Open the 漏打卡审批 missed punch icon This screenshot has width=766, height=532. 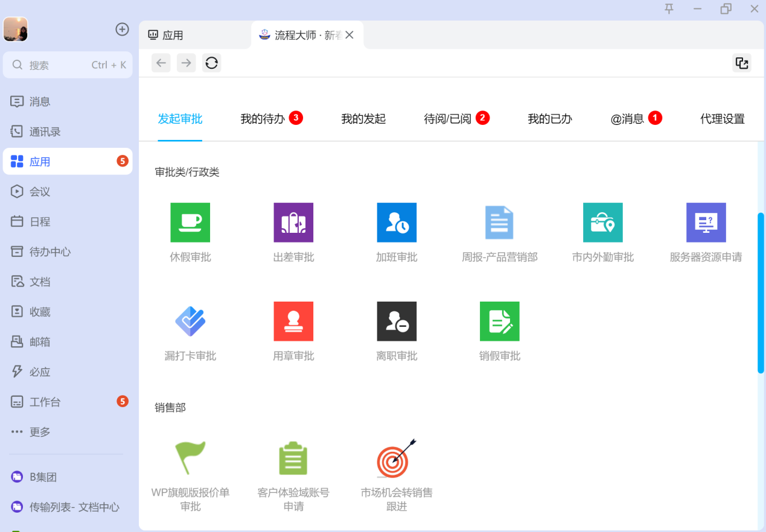point(190,321)
